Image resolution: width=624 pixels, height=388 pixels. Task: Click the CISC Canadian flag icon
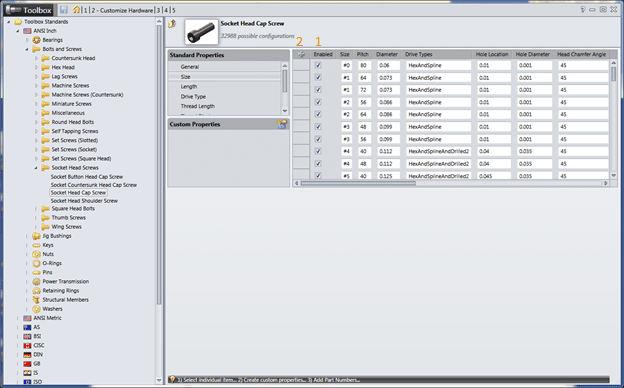[27, 346]
